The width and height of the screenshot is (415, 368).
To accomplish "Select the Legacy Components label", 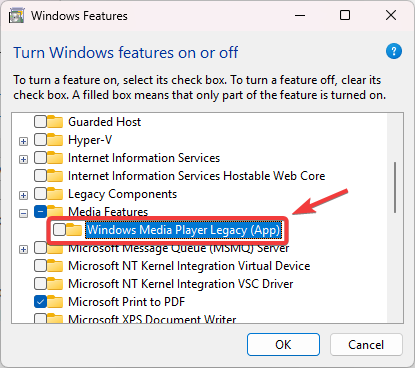I will 122,194.
